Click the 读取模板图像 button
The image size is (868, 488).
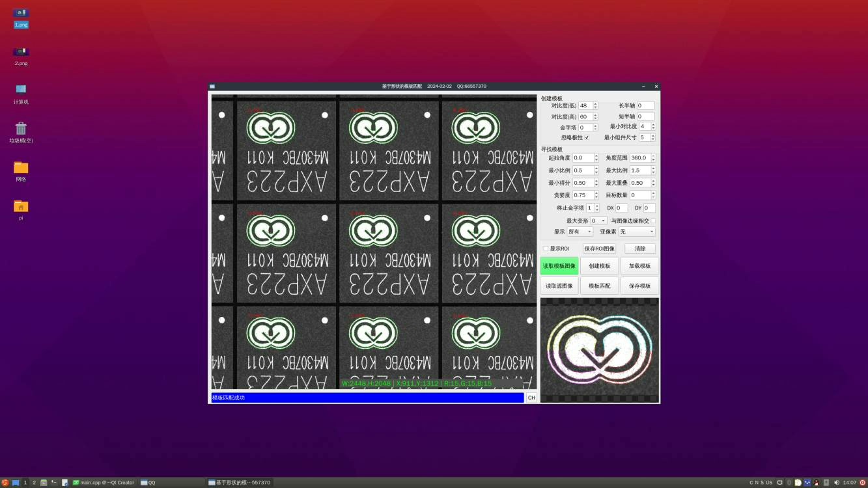click(559, 266)
